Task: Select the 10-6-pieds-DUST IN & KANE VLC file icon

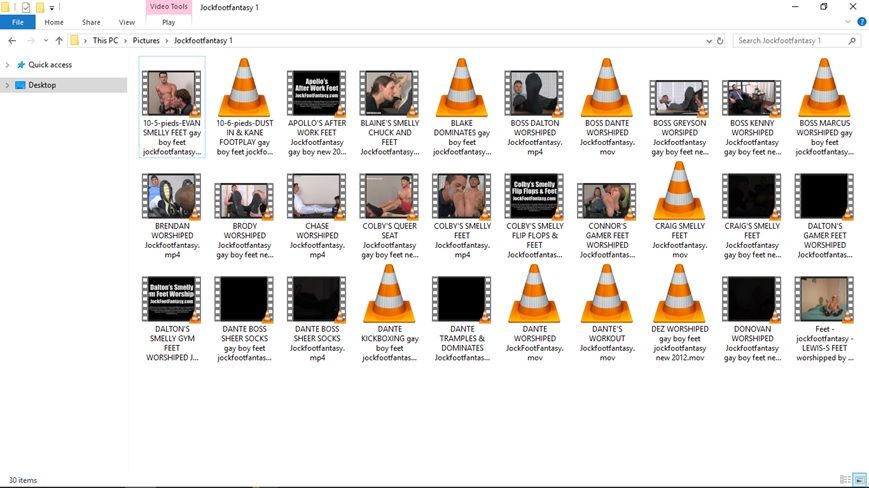Action: point(244,88)
